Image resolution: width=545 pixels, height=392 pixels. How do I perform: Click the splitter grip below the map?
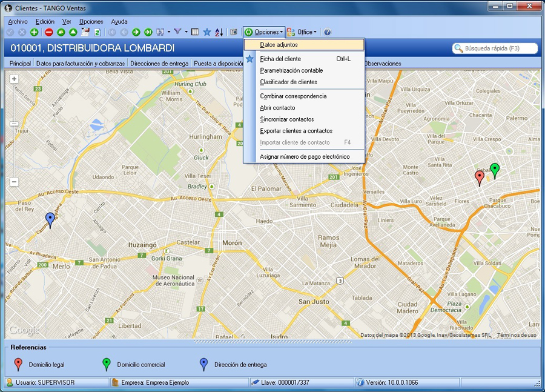pyautogui.click(x=273, y=342)
